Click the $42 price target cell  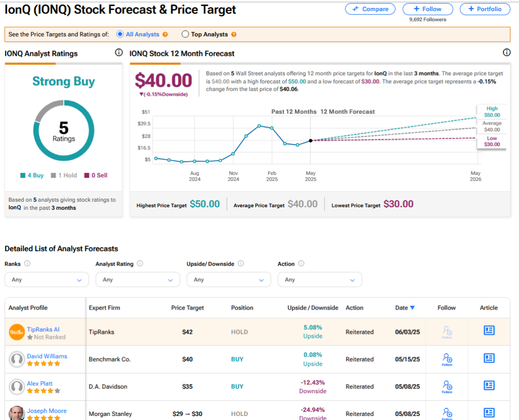tap(188, 332)
